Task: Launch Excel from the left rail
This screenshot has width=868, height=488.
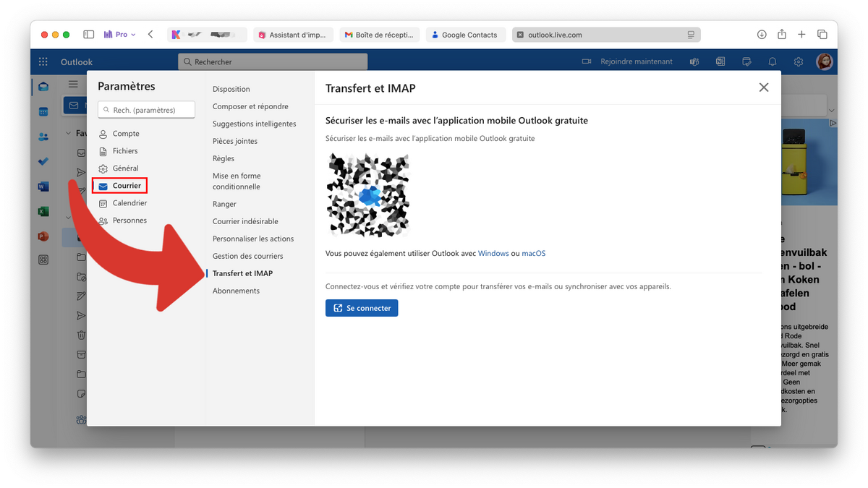Action: 43,212
